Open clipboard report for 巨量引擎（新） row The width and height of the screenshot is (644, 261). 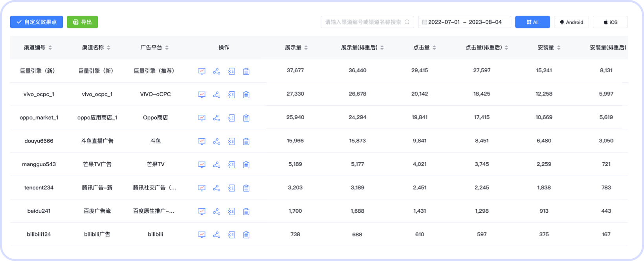click(246, 71)
